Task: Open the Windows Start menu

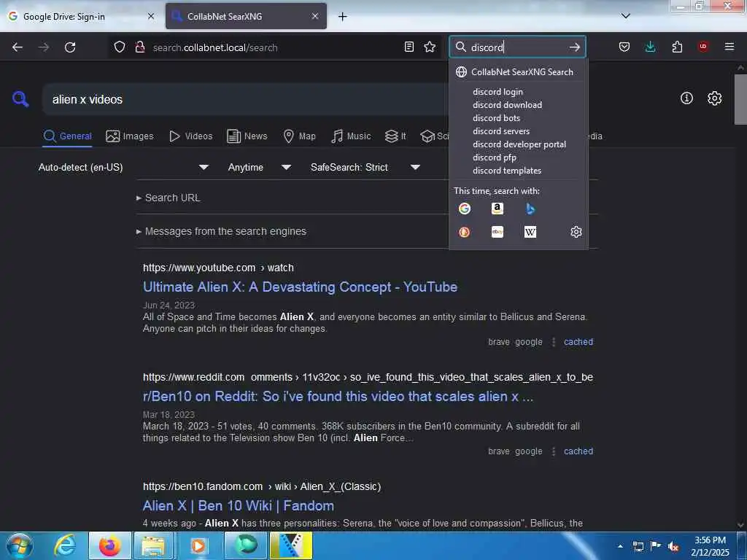Action: click(19, 545)
